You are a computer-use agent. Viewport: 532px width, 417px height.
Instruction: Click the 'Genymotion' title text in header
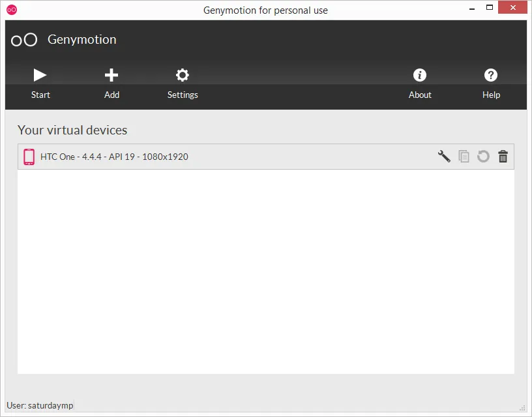tap(82, 40)
